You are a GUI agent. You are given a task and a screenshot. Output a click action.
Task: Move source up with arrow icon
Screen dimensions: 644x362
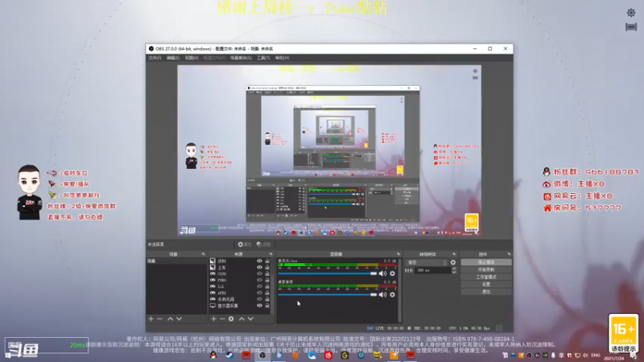point(242,319)
